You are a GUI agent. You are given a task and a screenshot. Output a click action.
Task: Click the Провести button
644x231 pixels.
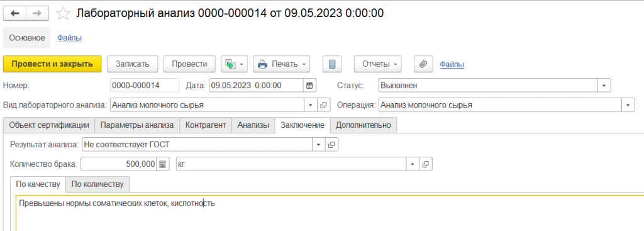click(x=189, y=64)
